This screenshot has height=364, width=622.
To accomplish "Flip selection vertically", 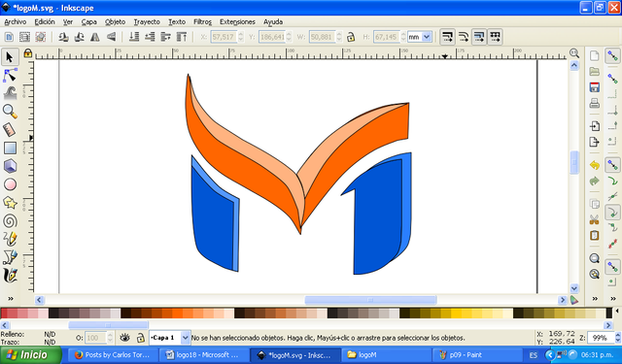I will (x=111, y=37).
